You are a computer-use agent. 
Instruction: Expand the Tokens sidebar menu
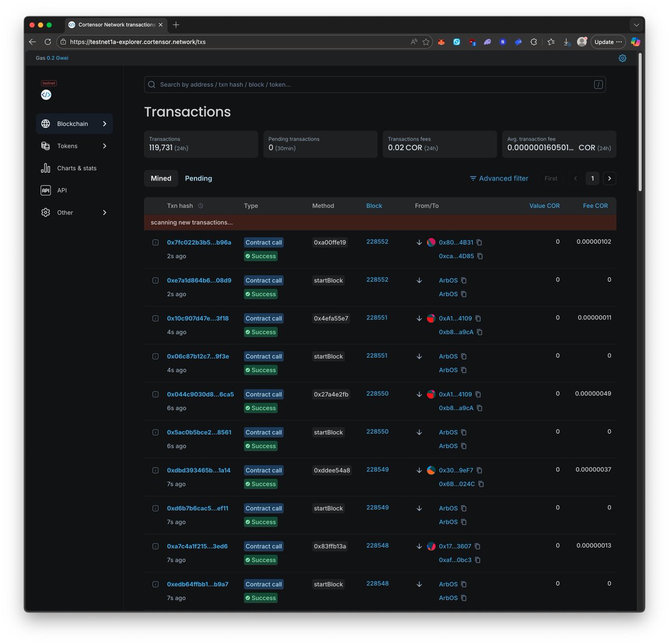tap(74, 146)
